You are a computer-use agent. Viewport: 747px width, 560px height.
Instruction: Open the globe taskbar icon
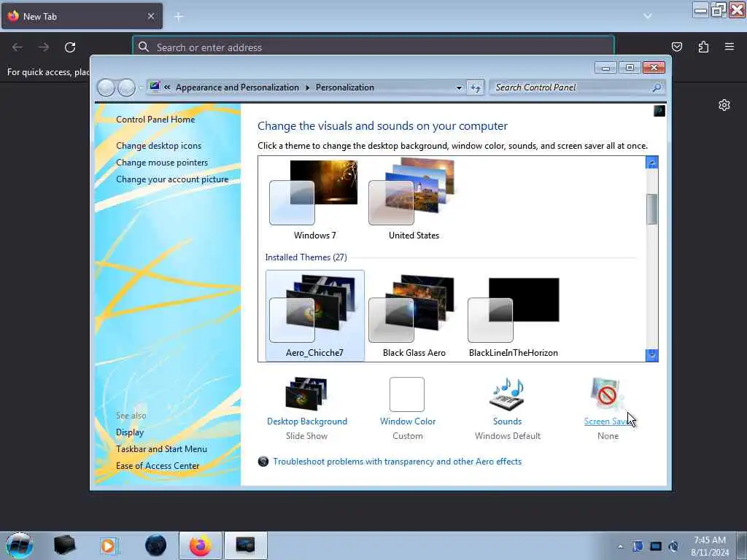(155, 545)
